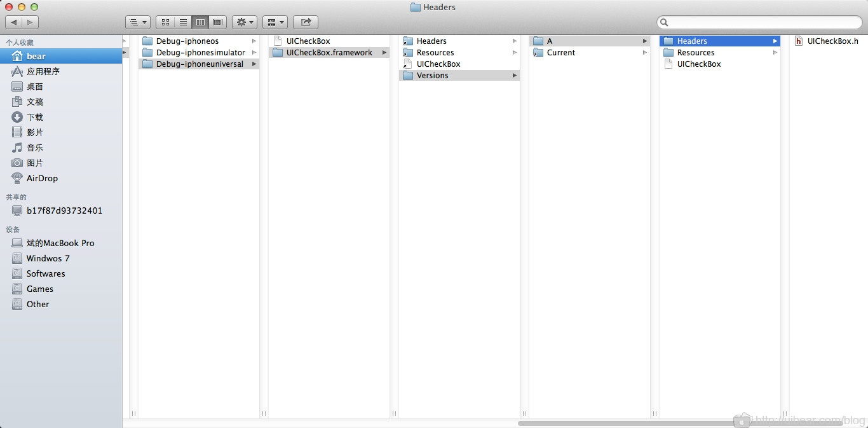Image resolution: width=868 pixels, height=428 pixels.
Task: Click the Back navigation arrow
Action: pos(14,22)
